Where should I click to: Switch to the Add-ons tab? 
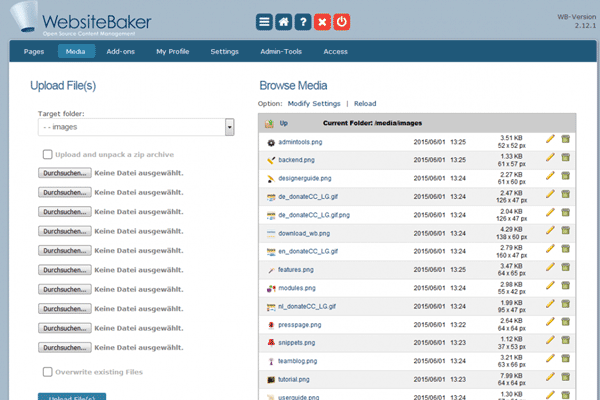[x=120, y=50]
